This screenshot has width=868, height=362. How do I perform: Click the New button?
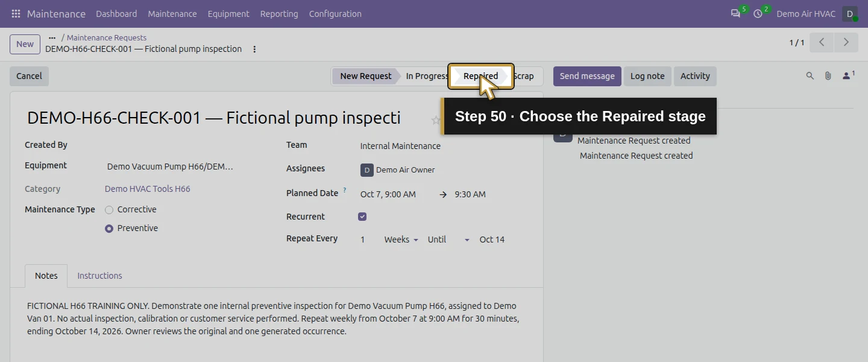(25, 44)
